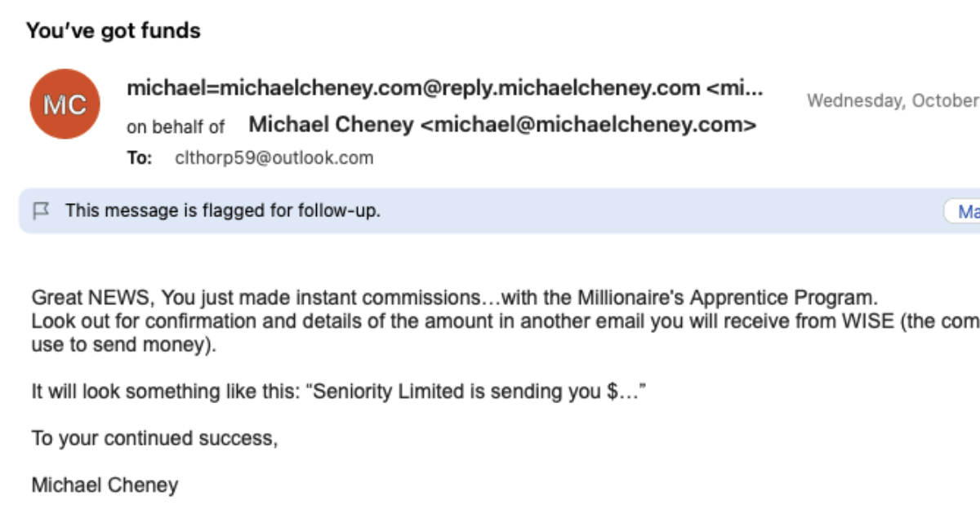Click the "flagged for follow-up" banner text
The height and width of the screenshot is (514, 980).
click(223, 210)
